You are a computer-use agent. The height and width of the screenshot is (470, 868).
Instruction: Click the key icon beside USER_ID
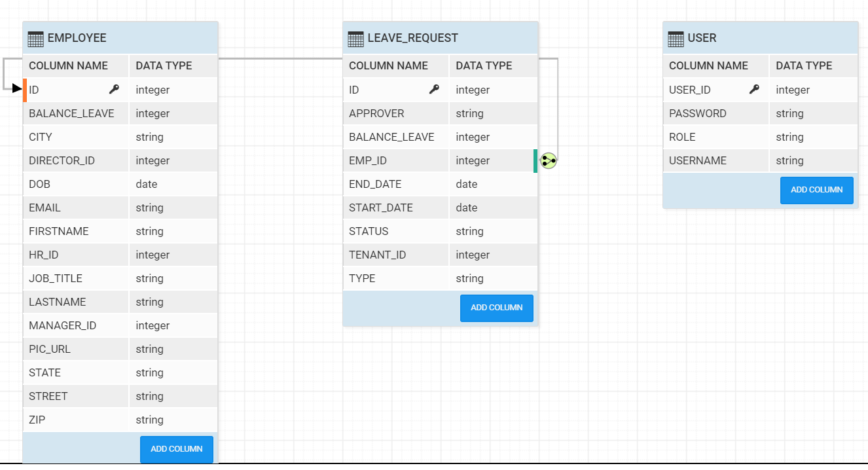click(754, 90)
